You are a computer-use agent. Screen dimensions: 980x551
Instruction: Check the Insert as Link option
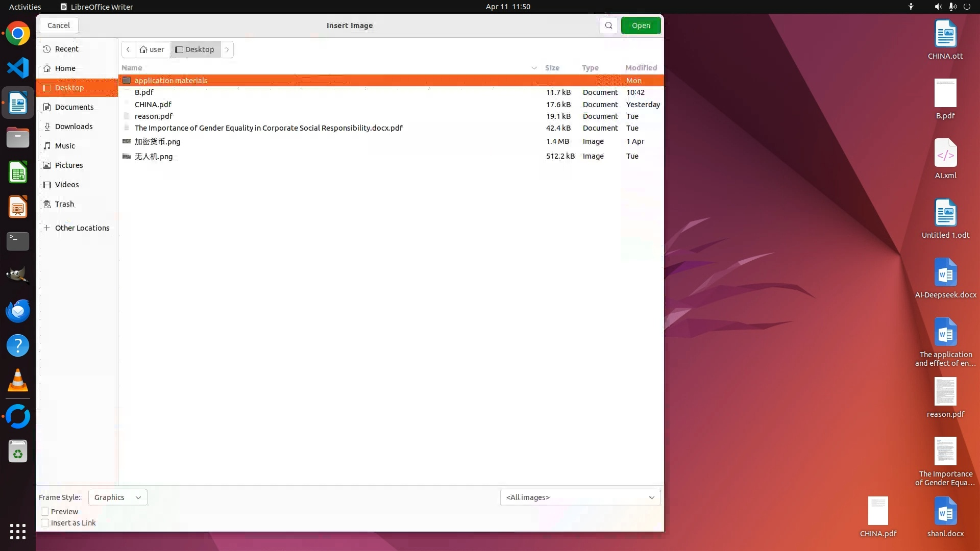click(45, 523)
